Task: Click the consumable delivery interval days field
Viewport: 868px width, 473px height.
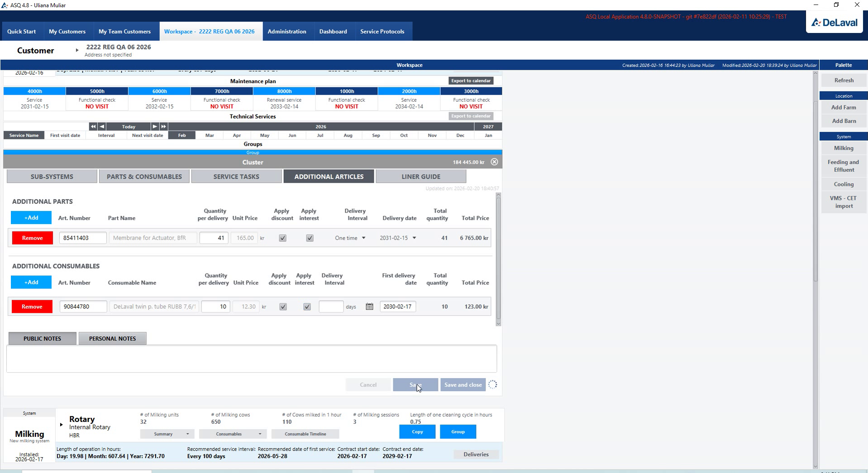Action: click(x=331, y=307)
